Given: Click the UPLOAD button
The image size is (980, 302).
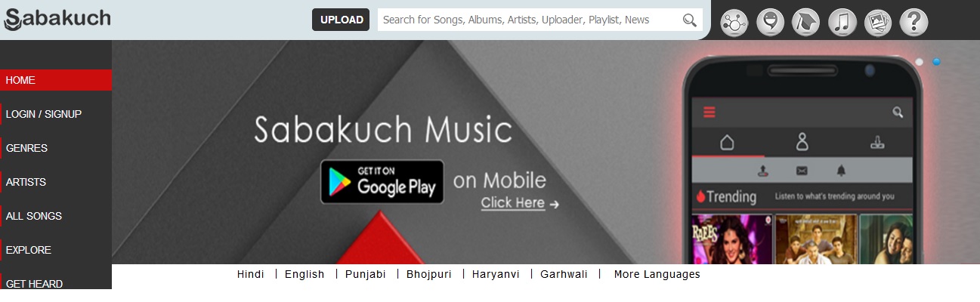Looking at the screenshot, I should (341, 20).
